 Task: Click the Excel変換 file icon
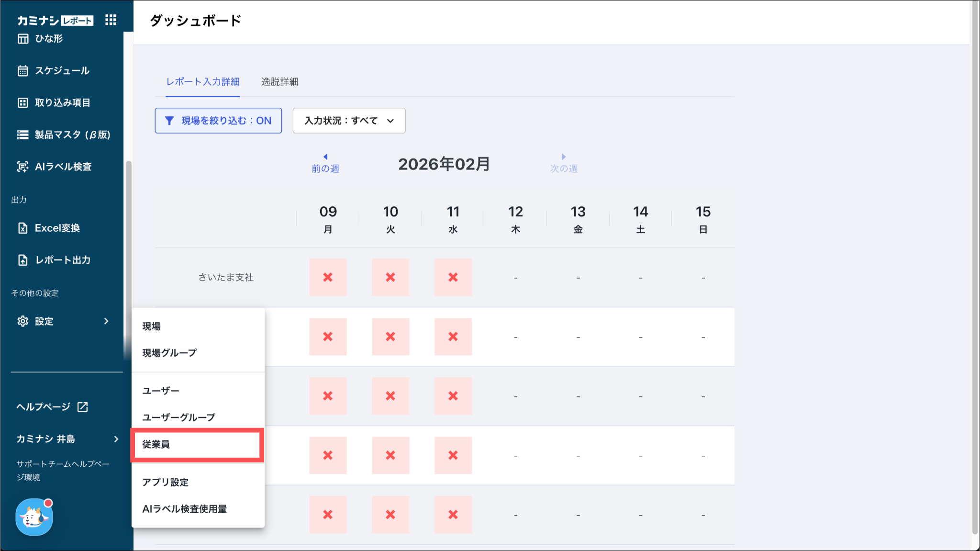(23, 228)
